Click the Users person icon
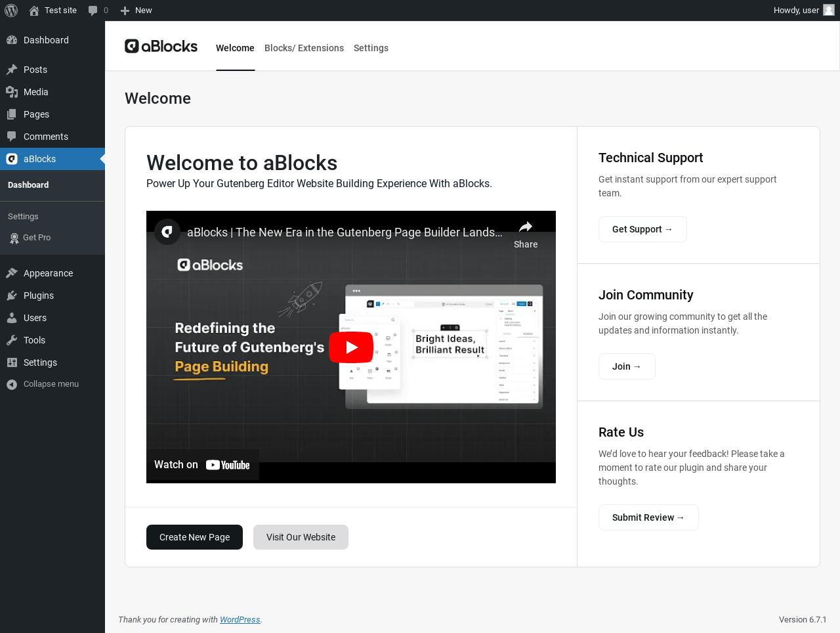The width and height of the screenshot is (840, 633). (x=12, y=318)
